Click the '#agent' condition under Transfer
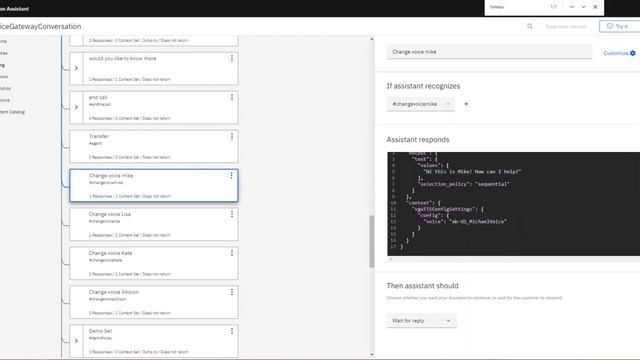The image size is (640, 360). coord(96,143)
